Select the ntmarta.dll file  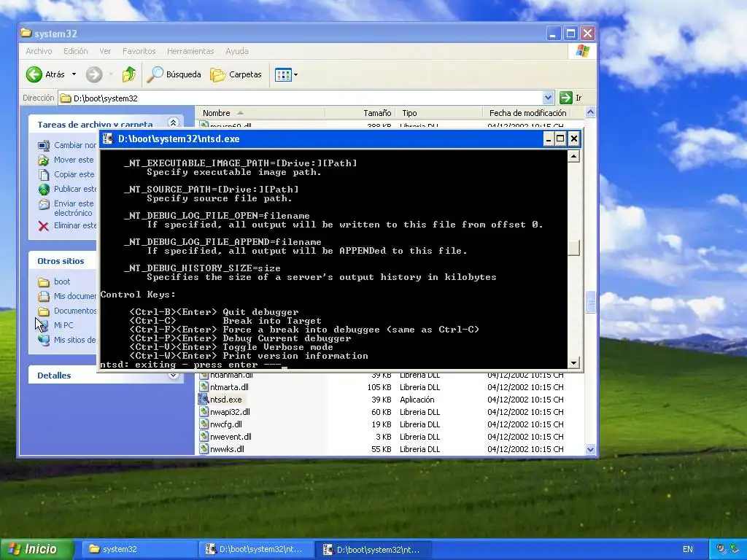click(x=229, y=387)
